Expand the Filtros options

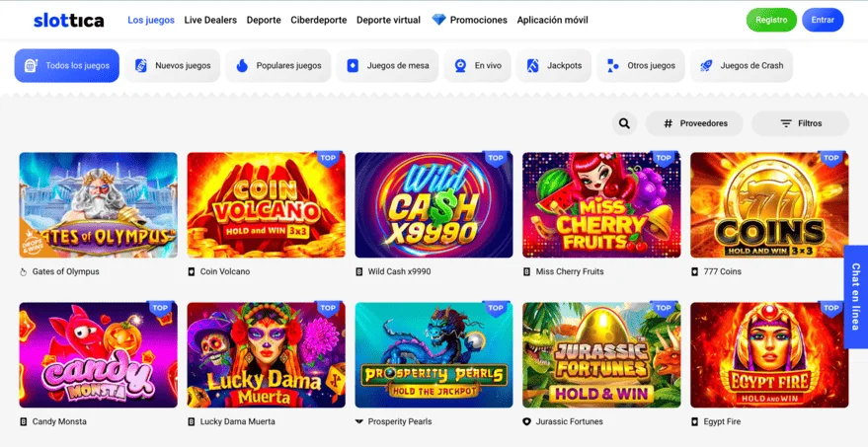click(800, 123)
